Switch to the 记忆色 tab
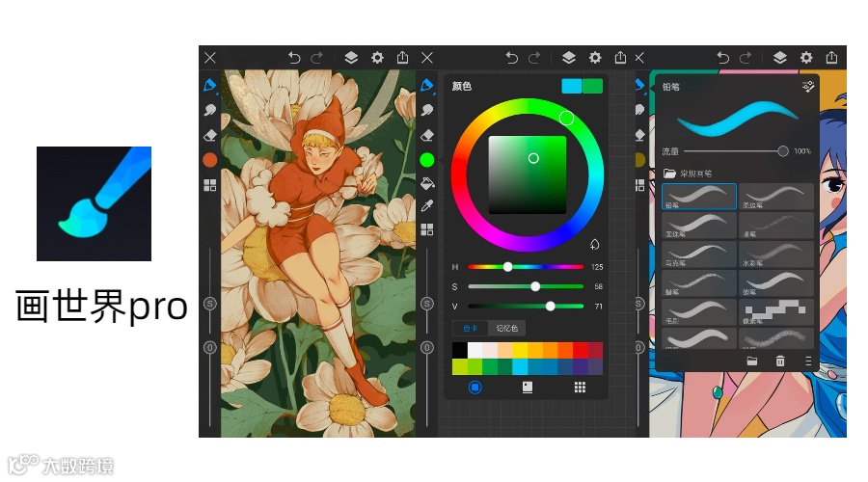Image resolution: width=868 pixels, height=482 pixels. click(507, 328)
